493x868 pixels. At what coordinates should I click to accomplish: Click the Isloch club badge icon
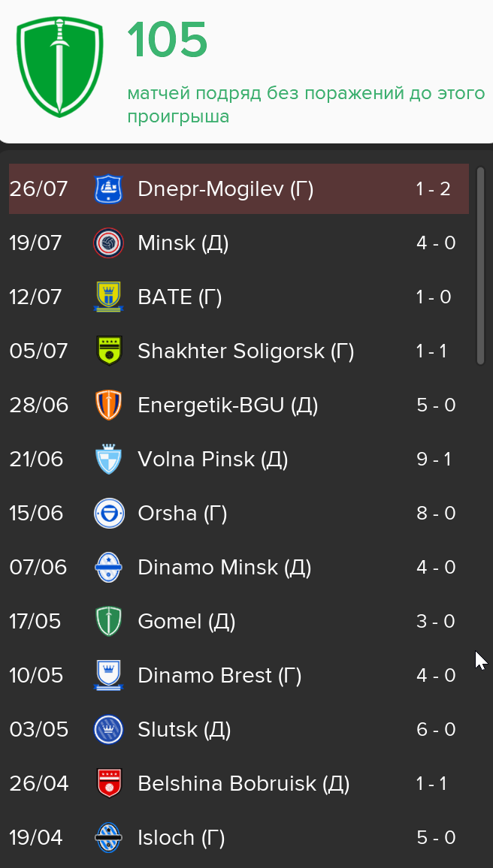tap(108, 837)
